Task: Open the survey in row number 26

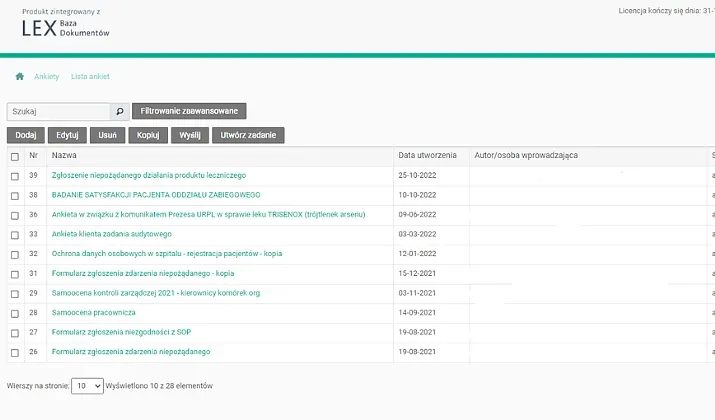Action: click(131, 352)
